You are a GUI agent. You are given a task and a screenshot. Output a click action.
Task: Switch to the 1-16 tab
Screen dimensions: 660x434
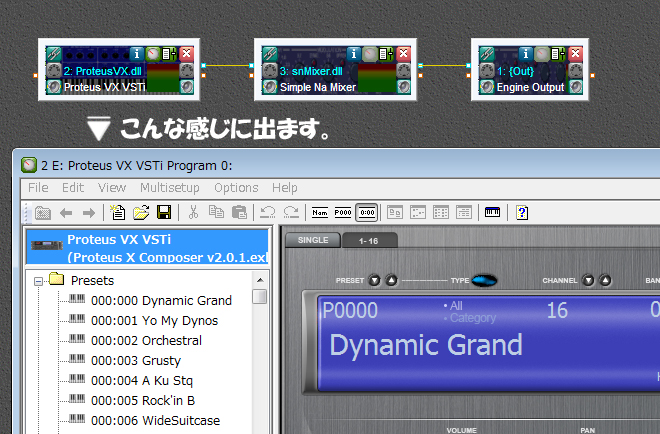click(x=368, y=240)
